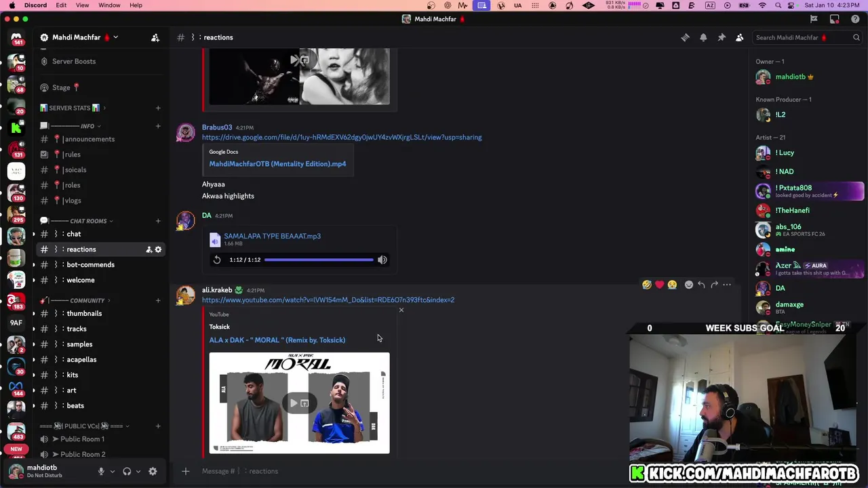Open user settings gear icon
The width and height of the screenshot is (868, 488).
(x=153, y=471)
